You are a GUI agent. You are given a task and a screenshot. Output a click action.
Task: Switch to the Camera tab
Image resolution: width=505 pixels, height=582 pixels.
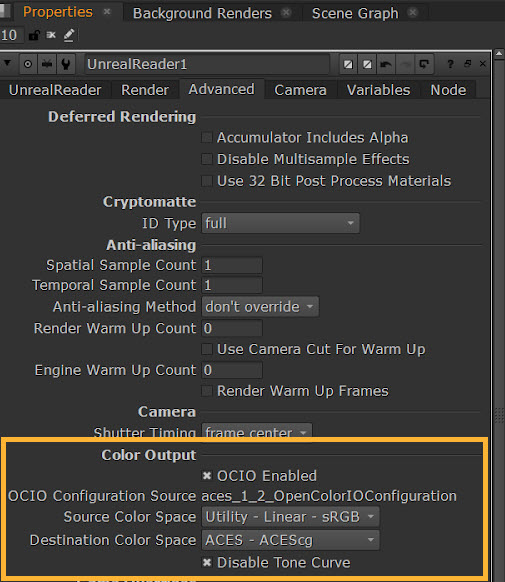pos(300,90)
